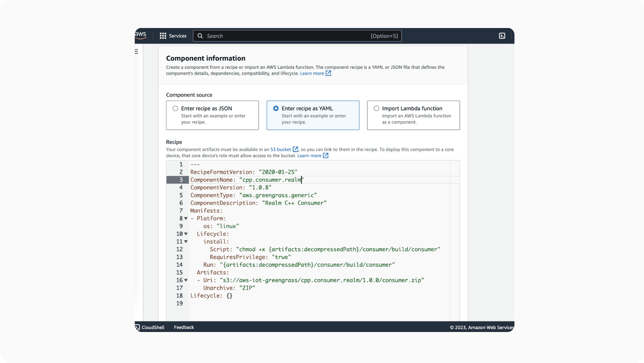644x363 pixels.
Task: Open the Learn more link under Recipe
Action: (x=309, y=155)
